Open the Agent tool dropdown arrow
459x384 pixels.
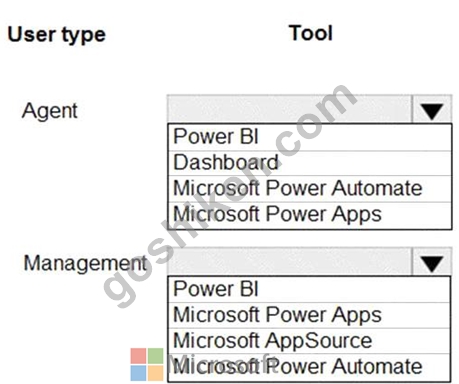pyautogui.click(x=432, y=110)
